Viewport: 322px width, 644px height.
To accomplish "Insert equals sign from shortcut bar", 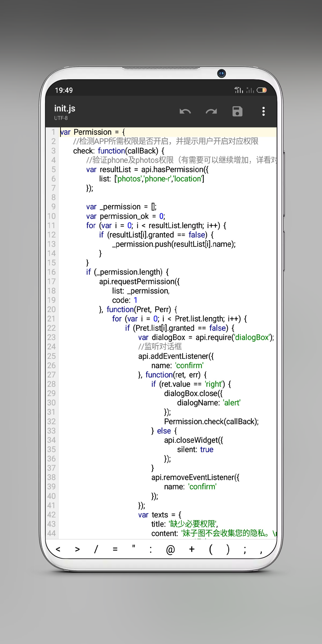I will 115,549.
